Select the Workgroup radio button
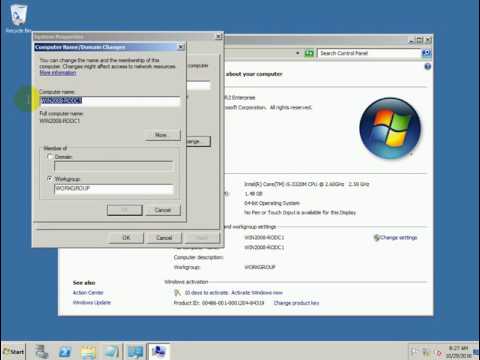480x360 pixels. pos(50,179)
